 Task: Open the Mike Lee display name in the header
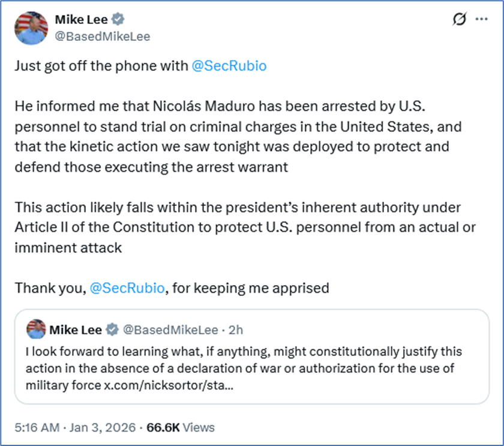(x=81, y=20)
